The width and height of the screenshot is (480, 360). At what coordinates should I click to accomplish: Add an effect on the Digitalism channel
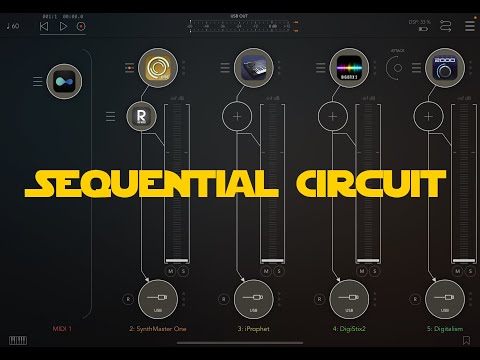click(x=428, y=116)
